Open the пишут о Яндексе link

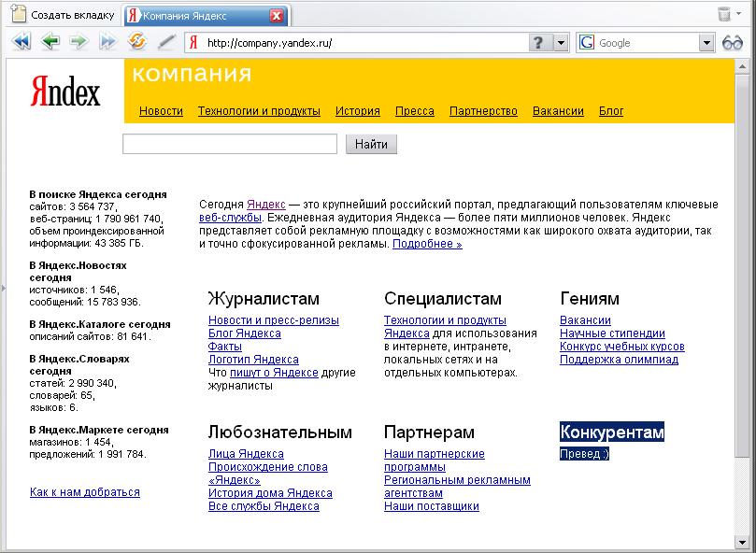click(x=274, y=373)
